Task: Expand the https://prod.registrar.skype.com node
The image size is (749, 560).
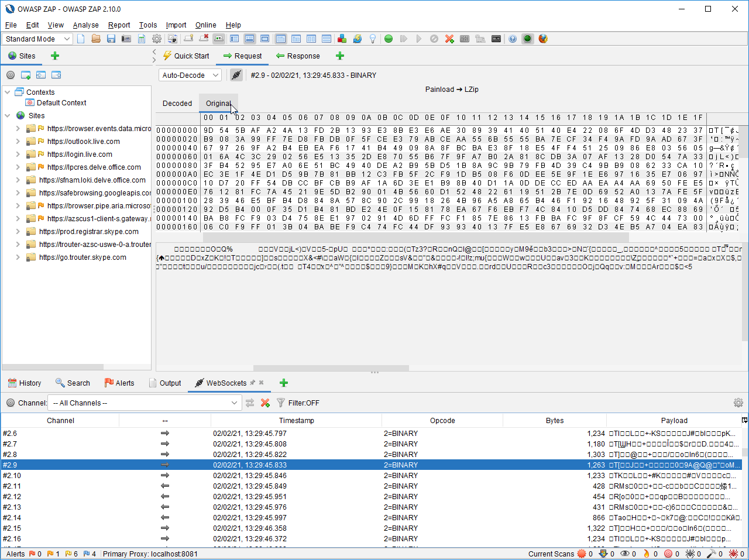Action: [18, 231]
